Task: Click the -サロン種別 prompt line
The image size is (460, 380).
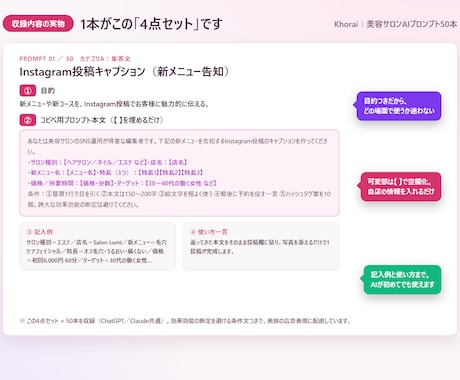Action: (107, 162)
